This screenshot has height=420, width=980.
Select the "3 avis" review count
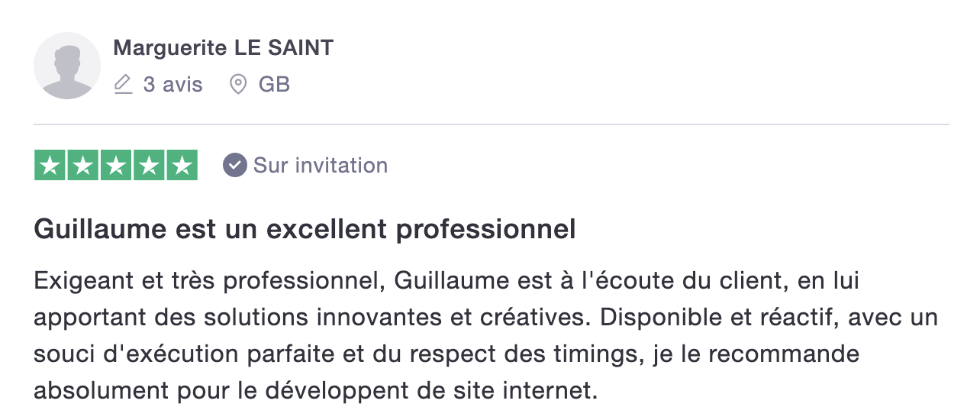point(173,84)
